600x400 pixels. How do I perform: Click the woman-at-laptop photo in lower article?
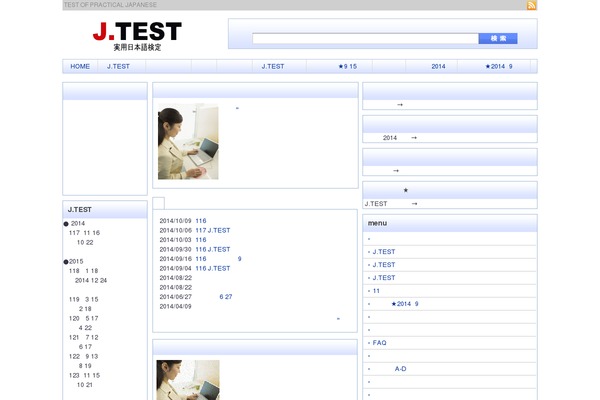[188, 380]
